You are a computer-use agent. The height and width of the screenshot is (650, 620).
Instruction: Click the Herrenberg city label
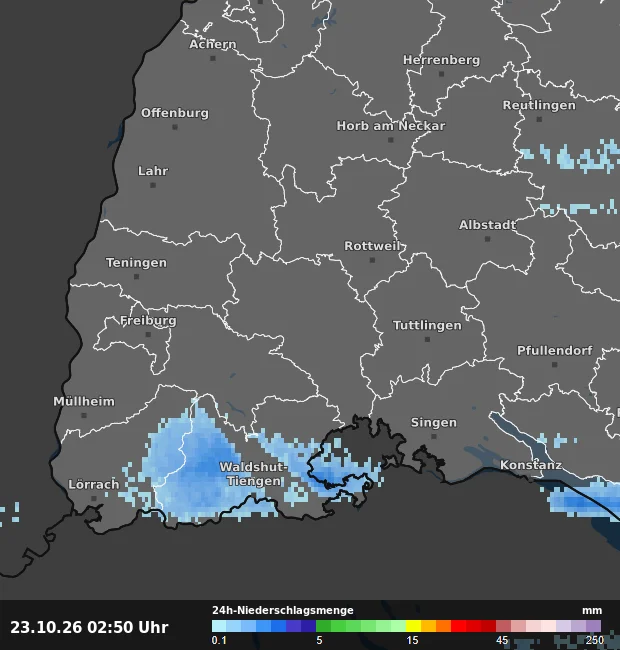pyautogui.click(x=441, y=60)
